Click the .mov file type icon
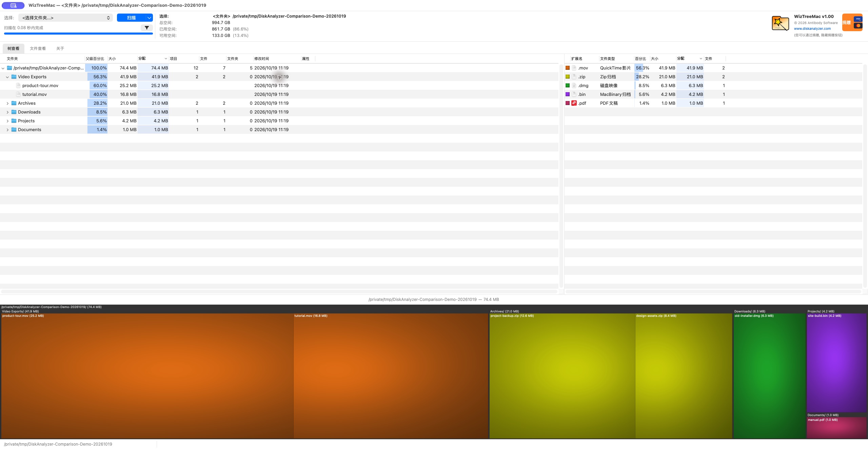The image size is (868, 449). click(x=574, y=68)
